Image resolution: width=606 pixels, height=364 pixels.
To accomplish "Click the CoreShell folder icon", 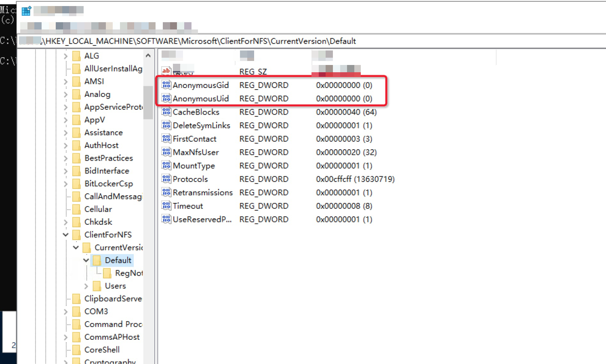I will point(76,350).
